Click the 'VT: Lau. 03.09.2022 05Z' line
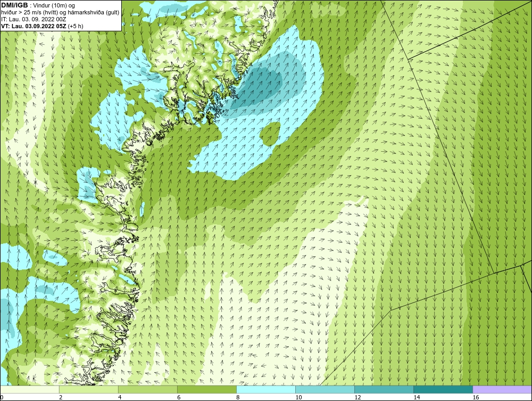Image resolution: width=532 pixels, height=401 pixels. [34, 26]
